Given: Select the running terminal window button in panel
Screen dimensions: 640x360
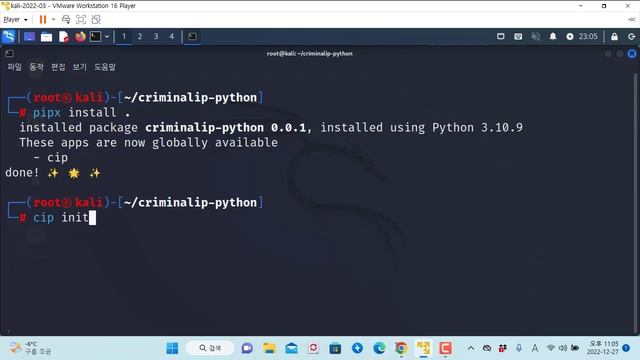Looking at the screenshot, I should [x=192, y=37].
